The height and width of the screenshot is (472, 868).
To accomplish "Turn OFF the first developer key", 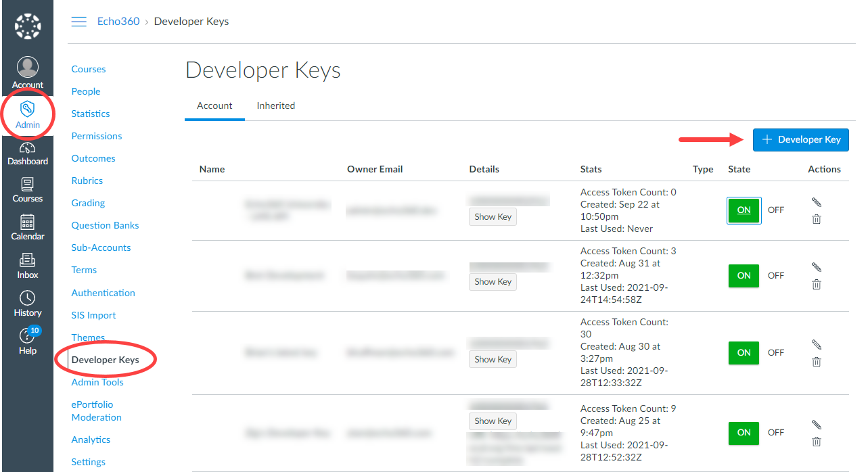I will [776, 210].
